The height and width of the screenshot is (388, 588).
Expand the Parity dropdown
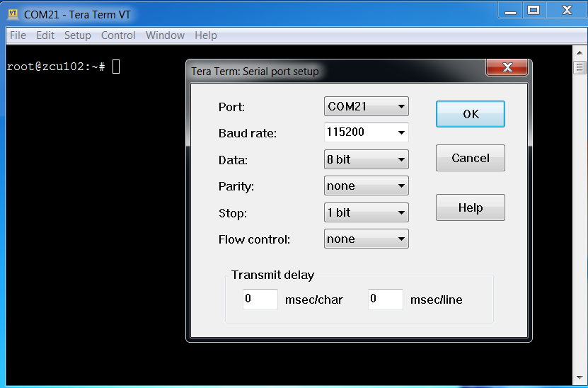tap(367, 186)
